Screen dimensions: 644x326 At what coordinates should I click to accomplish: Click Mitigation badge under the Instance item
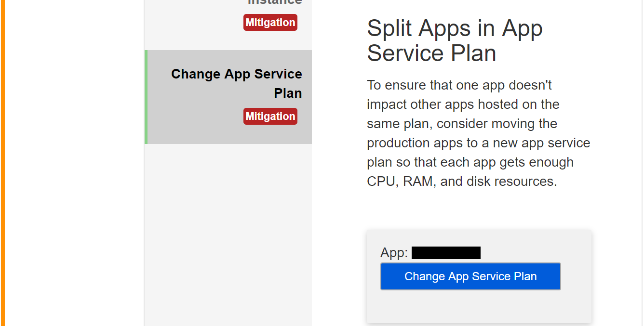(x=270, y=23)
